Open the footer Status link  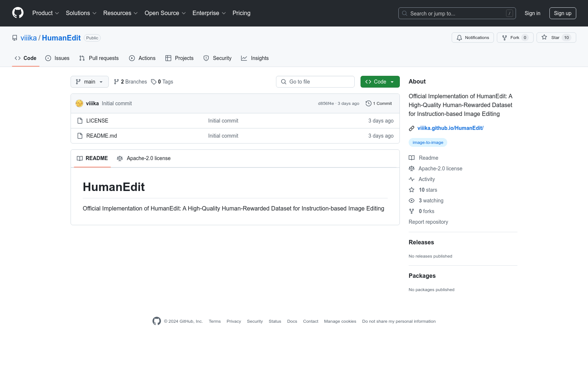pyautogui.click(x=275, y=321)
